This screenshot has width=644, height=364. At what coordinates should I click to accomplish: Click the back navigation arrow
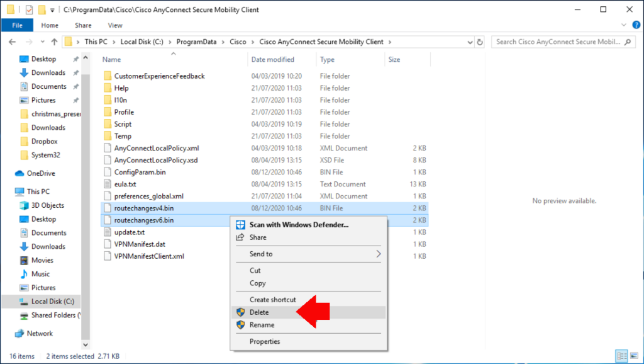(13, 42)
